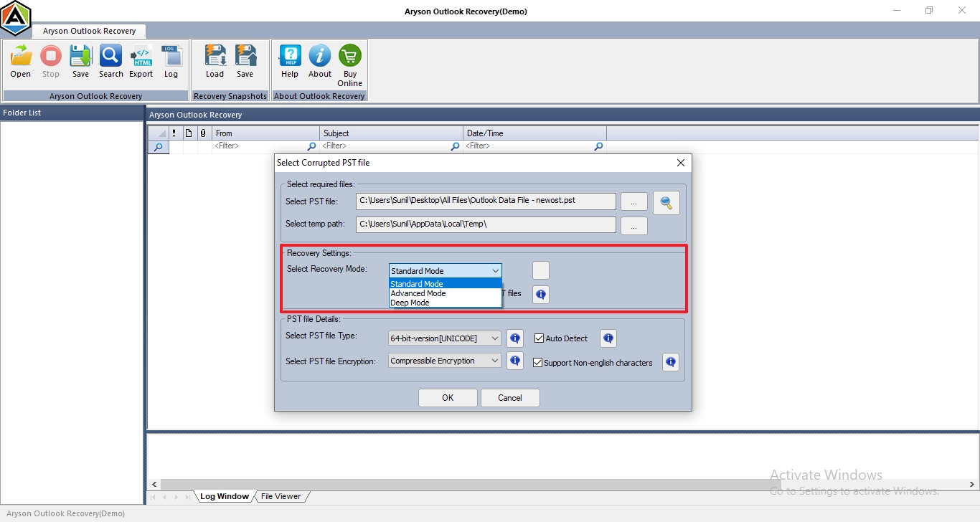Screen dimensions: 980x522
Task: Switch to the File Viewer tab
Action: pyautogui.click(x=281, y=496)
